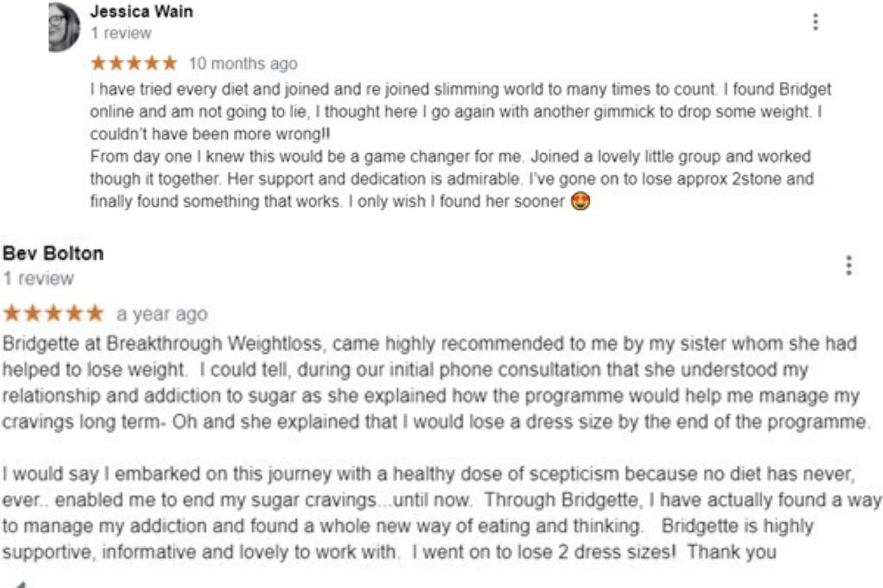Open the three-dot menu on Bev Bolton's review

point(849,265)
